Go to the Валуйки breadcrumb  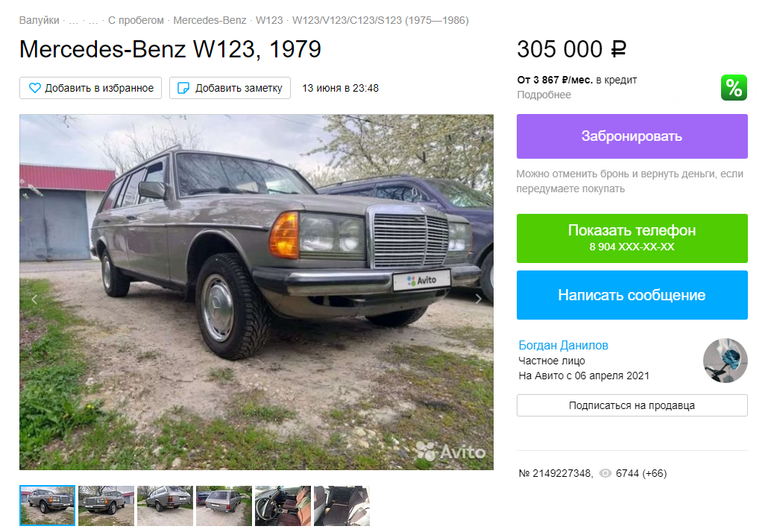point(39,20)
